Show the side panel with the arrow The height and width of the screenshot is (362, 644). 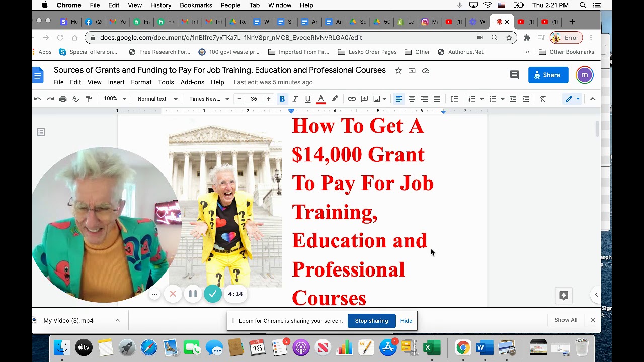(x=596, y=295)
